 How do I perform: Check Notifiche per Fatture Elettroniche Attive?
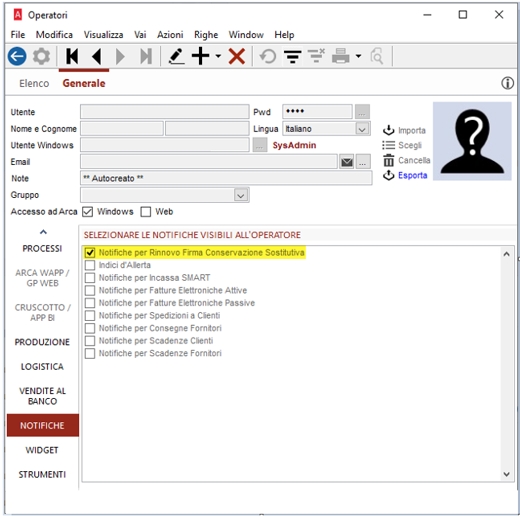click(90, 290)
